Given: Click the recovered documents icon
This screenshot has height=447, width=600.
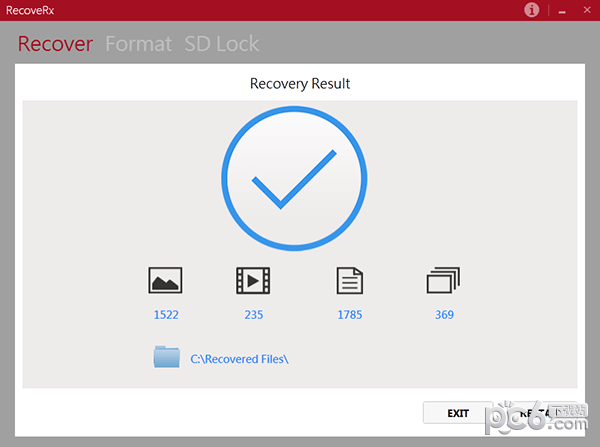Looking at the screenshot, I should coord(350,281).
